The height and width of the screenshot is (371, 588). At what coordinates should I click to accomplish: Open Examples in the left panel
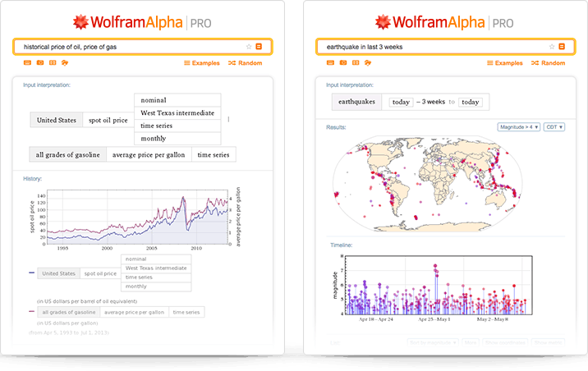(x=201, y=62)
